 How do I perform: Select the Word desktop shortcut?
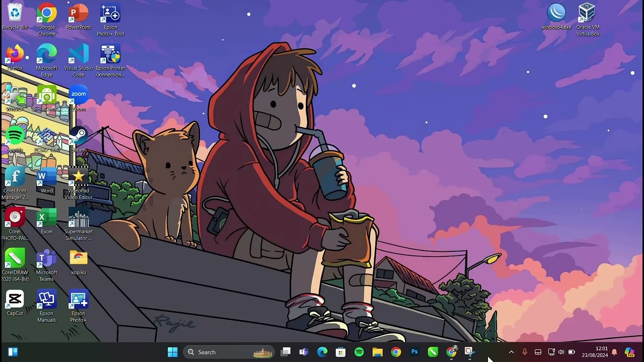[x=46, y=180]
